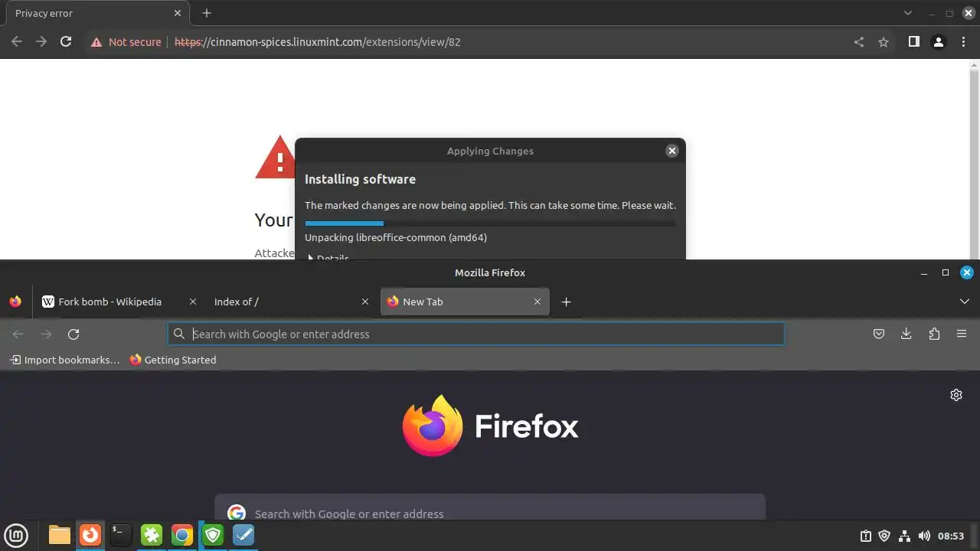Close the Firefox New Tab

pyautogui.click(x=537, y=302)
